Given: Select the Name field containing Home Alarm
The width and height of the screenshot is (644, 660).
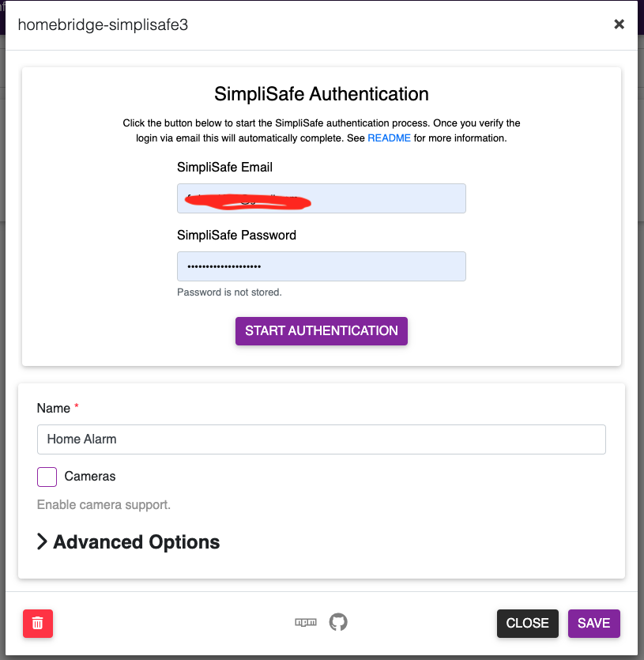Looking at the screenshot, I should pyautogui.click(x=321, y=439).
